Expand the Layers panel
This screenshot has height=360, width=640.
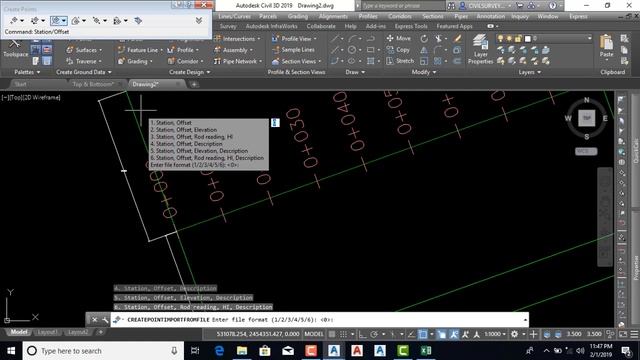tap(530, 72)
